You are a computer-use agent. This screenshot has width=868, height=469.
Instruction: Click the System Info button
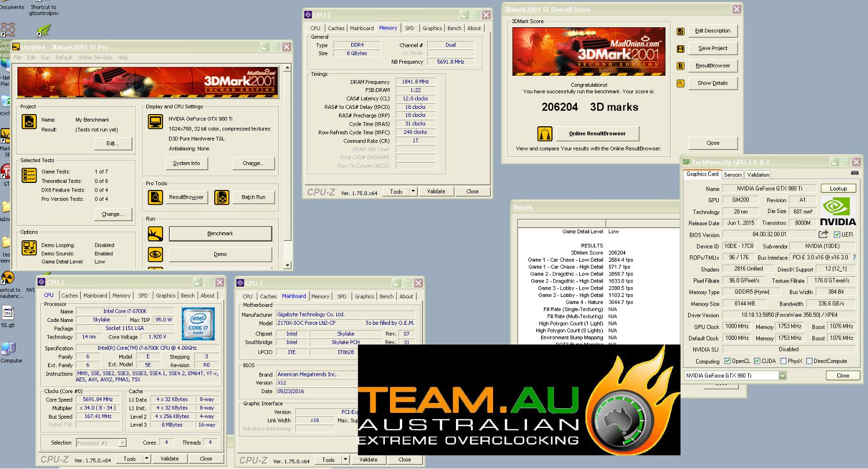(x=186, y=163)
